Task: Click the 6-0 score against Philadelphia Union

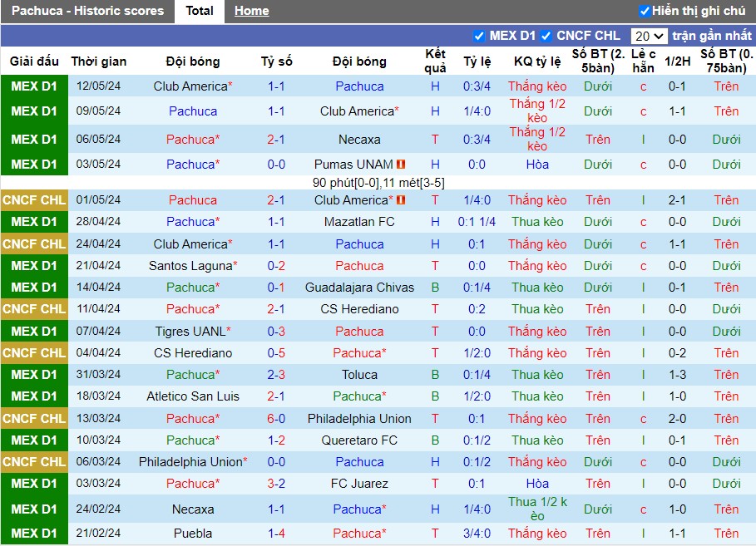Action: (276, 418)
